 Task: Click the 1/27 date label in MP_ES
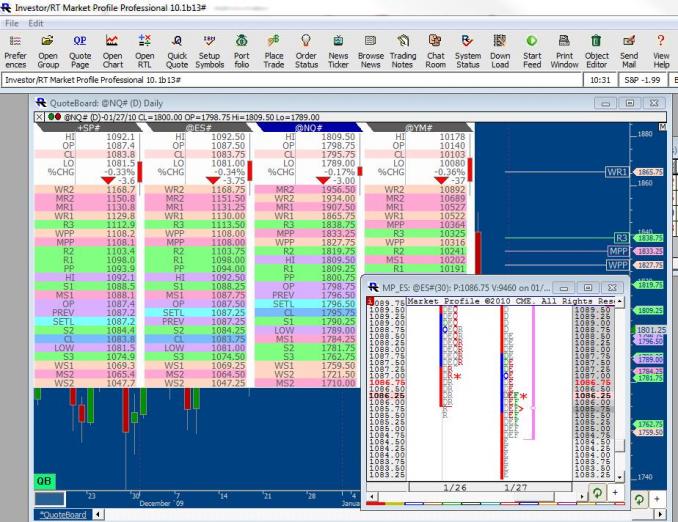tap(515, 487)
